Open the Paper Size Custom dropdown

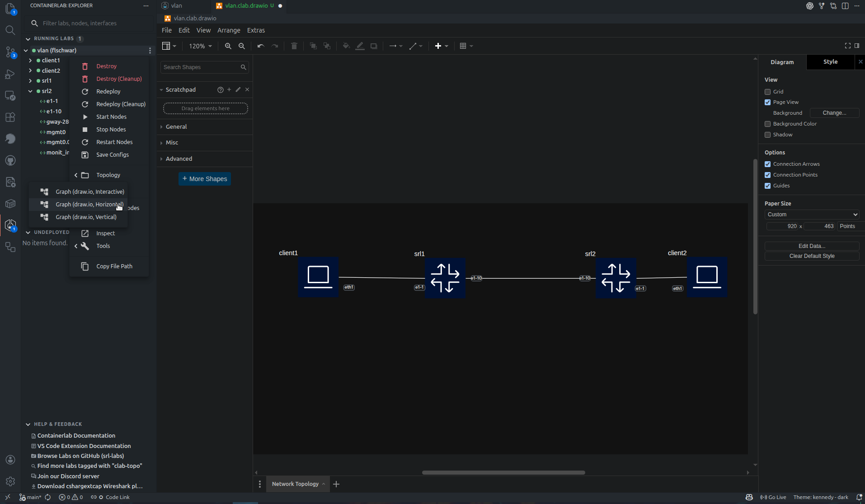[x=812, y=215]
